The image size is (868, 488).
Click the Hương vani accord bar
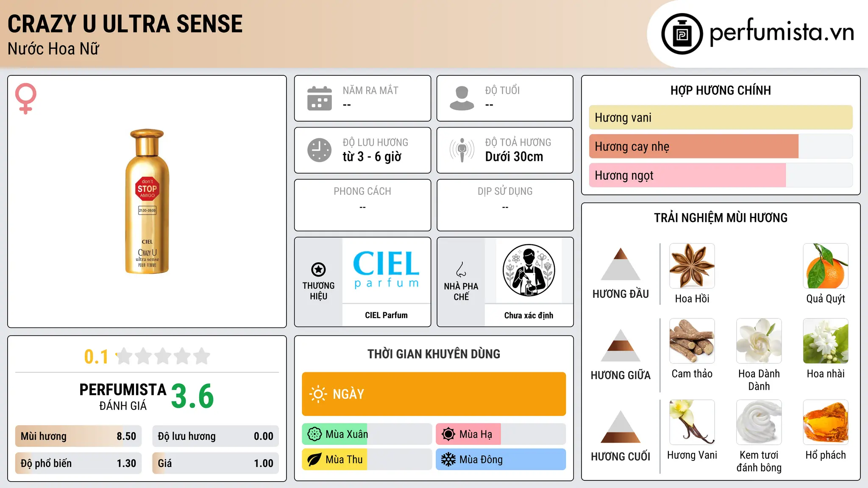coord(721,117)
